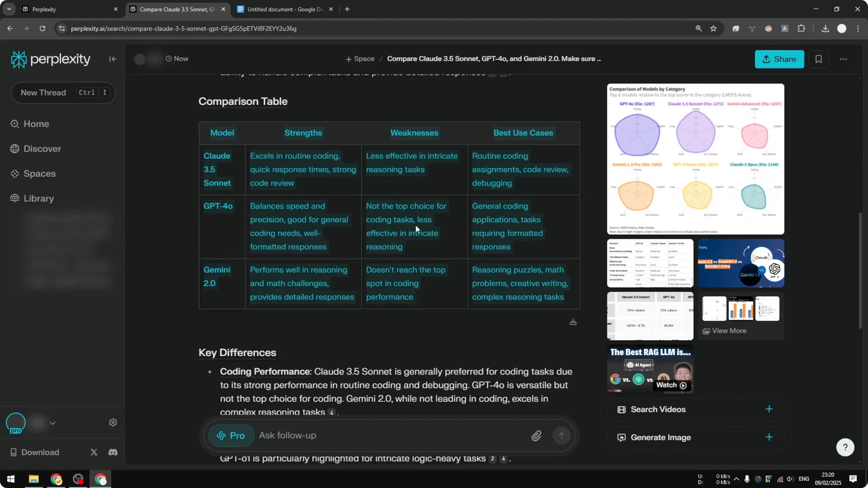This screenshot has width=868, height=488.
Task: Open the tab search dropdown
Action: (x=9, y=9)
